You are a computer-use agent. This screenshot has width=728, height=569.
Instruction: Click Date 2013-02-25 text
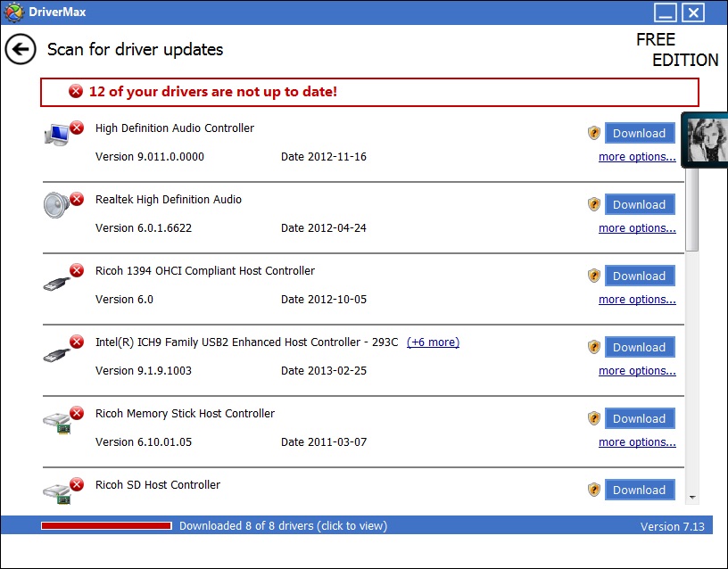324,371
